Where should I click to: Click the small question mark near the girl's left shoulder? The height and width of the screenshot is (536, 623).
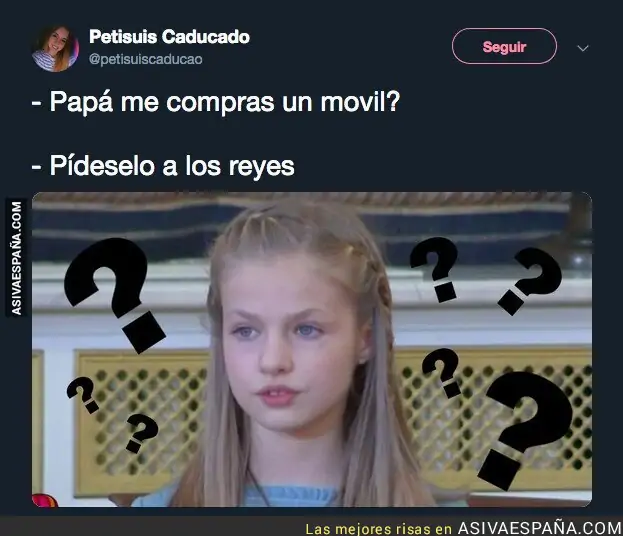coord(141,432)
